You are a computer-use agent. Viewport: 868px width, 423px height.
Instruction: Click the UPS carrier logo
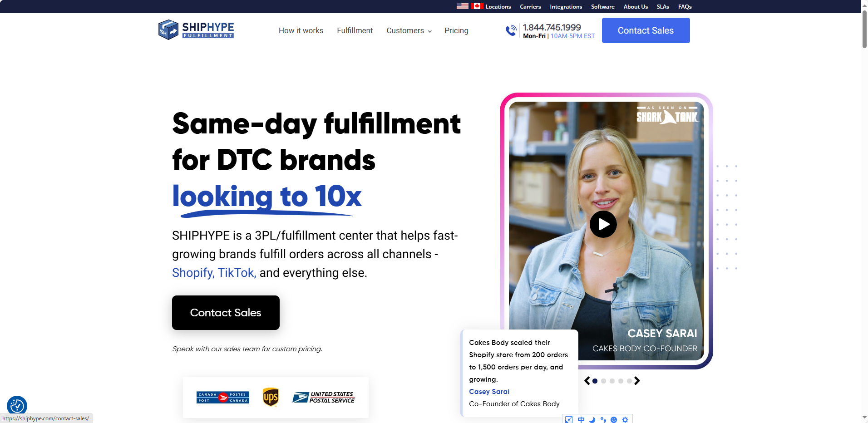click(271, 397)
